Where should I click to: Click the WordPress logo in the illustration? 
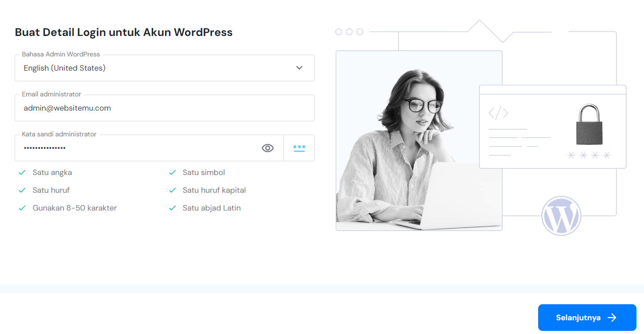pyautogui.click(x=561, y=216)
